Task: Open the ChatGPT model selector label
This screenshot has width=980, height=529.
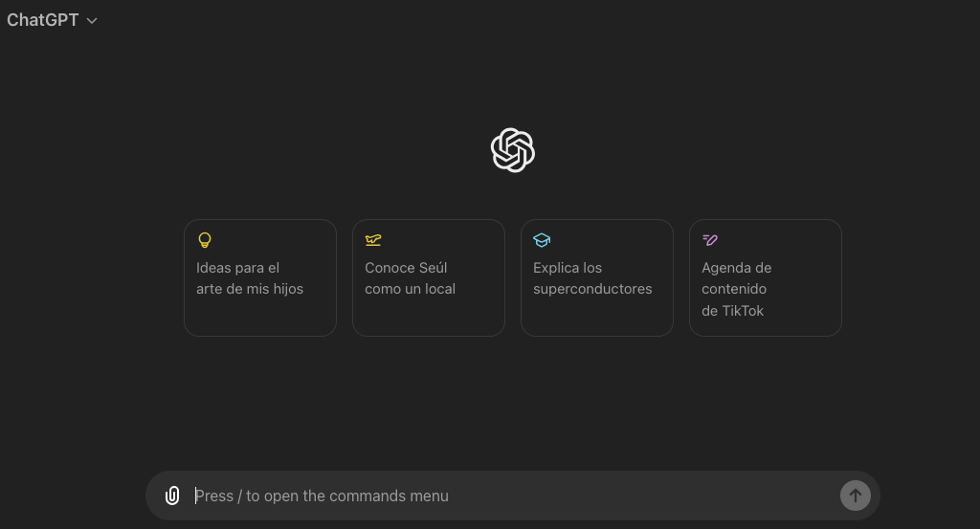Action: [x=42, y=20]
